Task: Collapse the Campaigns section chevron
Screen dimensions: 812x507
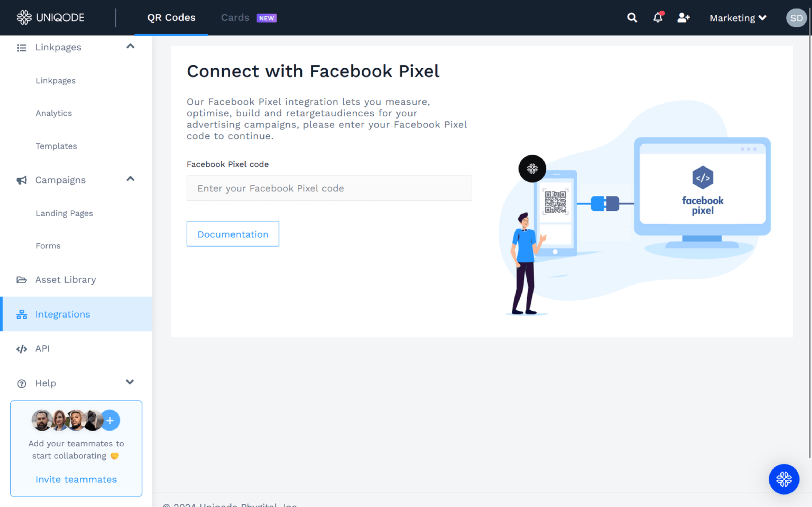Action: (130, 179)
